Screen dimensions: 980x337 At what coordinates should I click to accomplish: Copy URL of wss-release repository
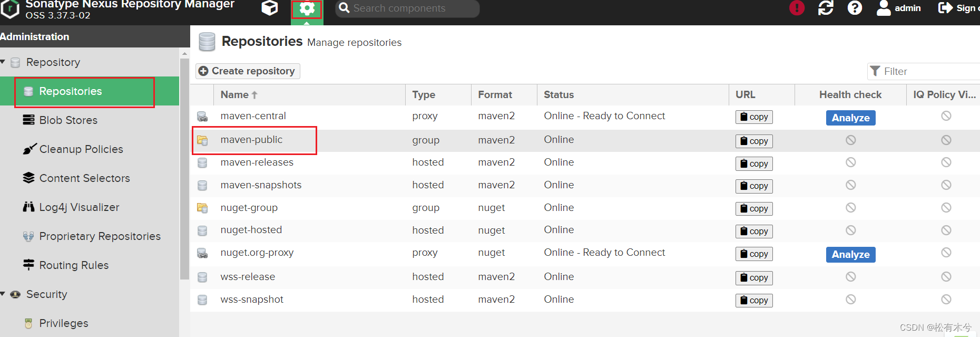coord(754,277)
